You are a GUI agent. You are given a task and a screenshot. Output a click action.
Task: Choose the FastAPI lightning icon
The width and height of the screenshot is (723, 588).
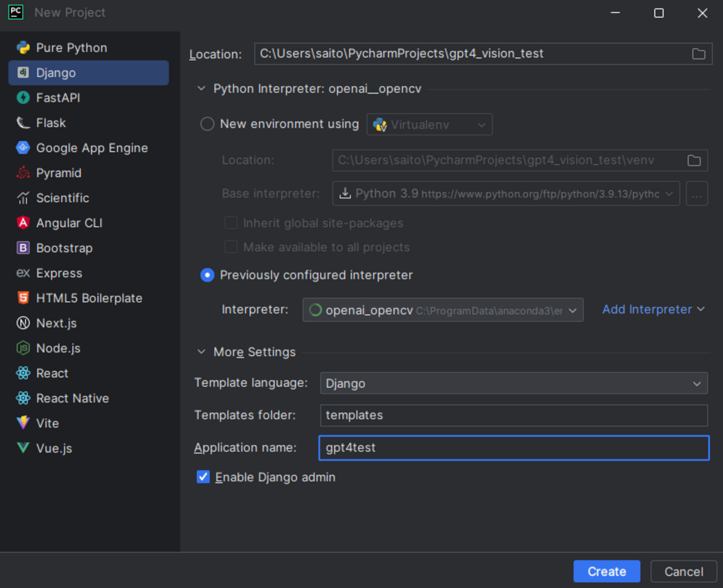[x=23, y=98]
